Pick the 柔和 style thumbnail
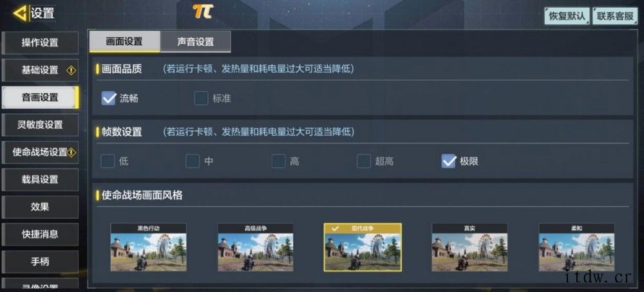The width and height of the screenshot is (644, 292). click(x=576, y=247)
